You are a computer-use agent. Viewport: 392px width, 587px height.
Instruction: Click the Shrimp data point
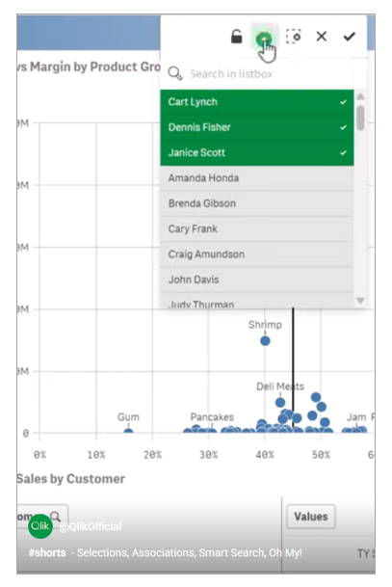point(265,340)
